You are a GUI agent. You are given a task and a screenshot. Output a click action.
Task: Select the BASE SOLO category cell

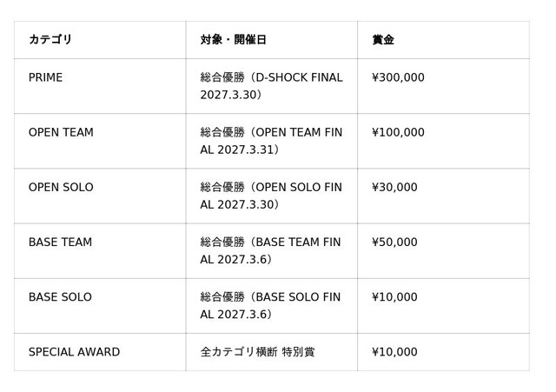point(100,306)
